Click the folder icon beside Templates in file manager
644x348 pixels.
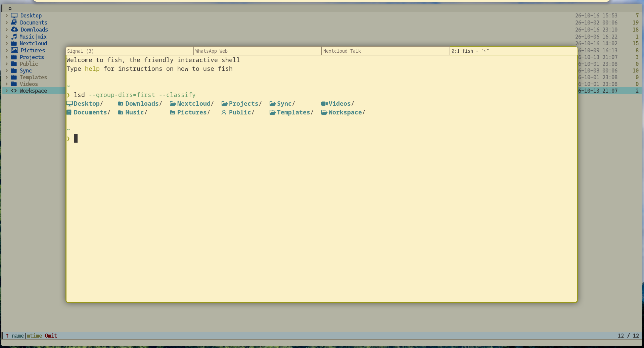click(x=14, y=77)
